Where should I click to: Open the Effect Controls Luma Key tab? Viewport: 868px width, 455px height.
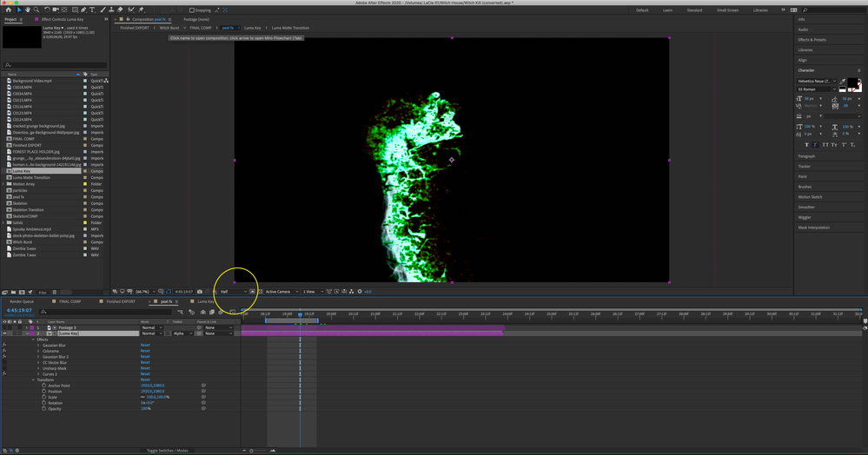[63, 19]
